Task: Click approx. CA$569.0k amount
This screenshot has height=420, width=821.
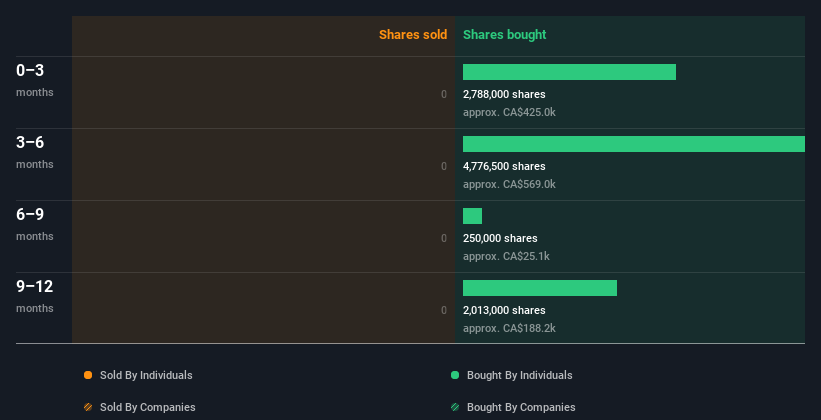Action: [x=509, y=184]
